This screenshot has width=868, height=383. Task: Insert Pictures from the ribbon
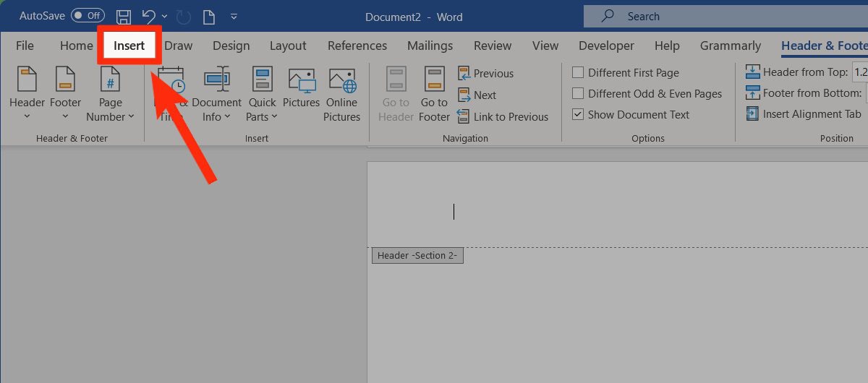tap(301, 94)
